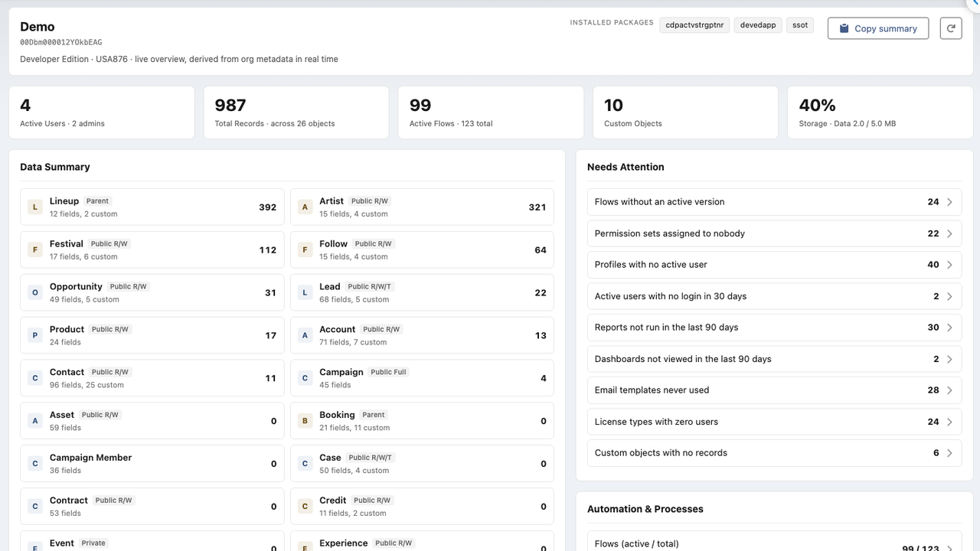The height and width of the screenshot is (551, 980).
Task: Open the Storage 40% stat card
Action: pos(880,112)
